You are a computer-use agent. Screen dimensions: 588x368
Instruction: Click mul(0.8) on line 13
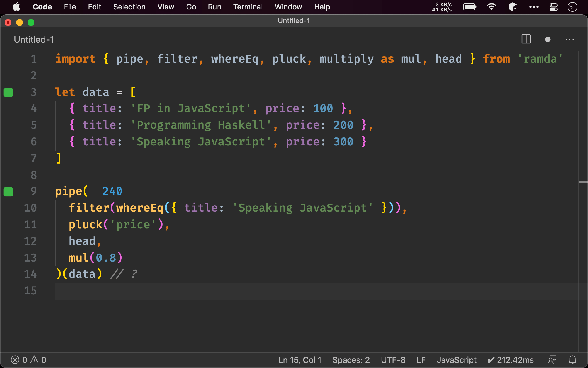[x=96, y=258]
